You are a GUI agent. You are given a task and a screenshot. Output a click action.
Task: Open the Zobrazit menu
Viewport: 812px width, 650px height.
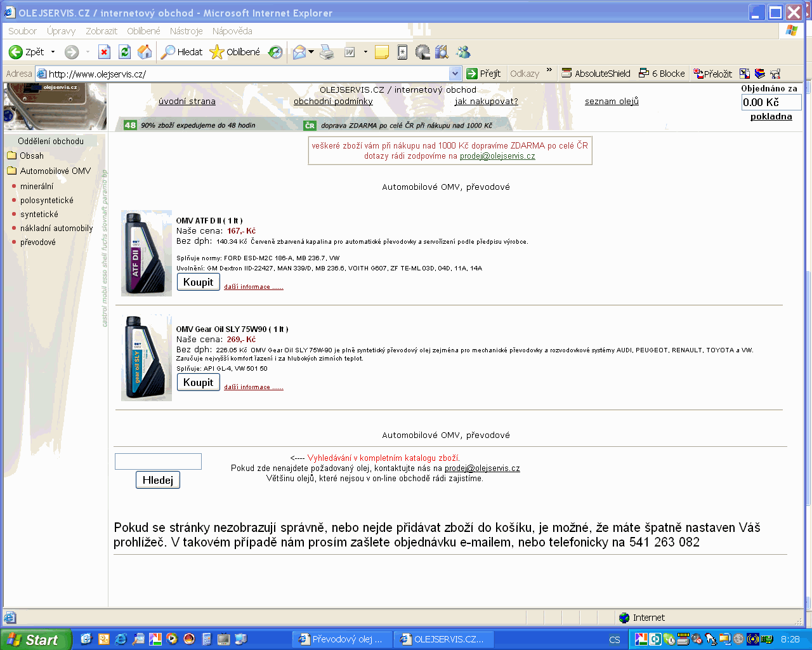(101, 30)
